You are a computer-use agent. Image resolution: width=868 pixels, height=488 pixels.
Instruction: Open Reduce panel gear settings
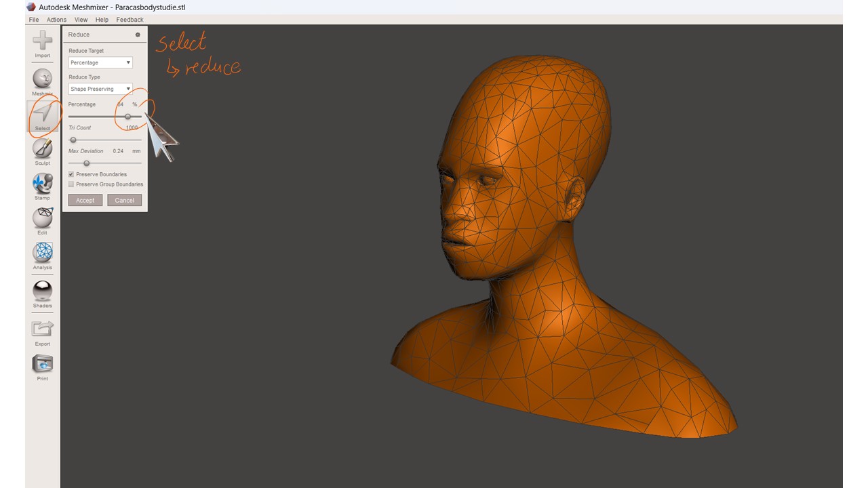tap(138, 35)
